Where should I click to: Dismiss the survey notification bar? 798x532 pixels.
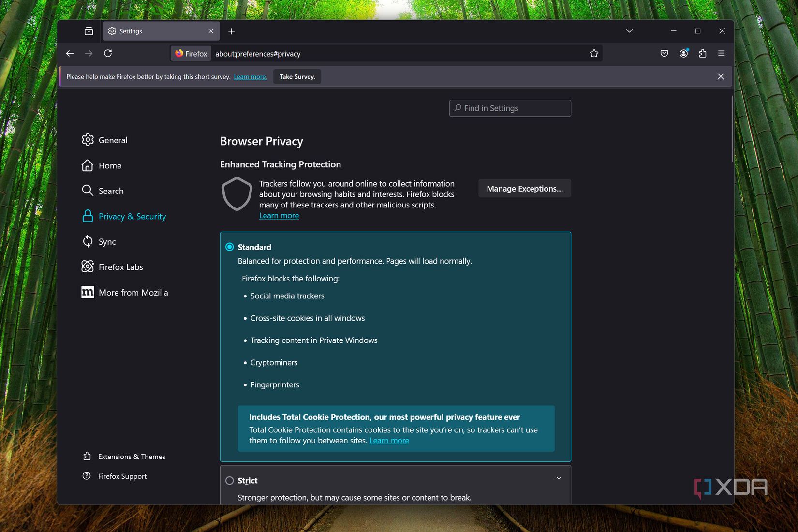coord(721,76)
